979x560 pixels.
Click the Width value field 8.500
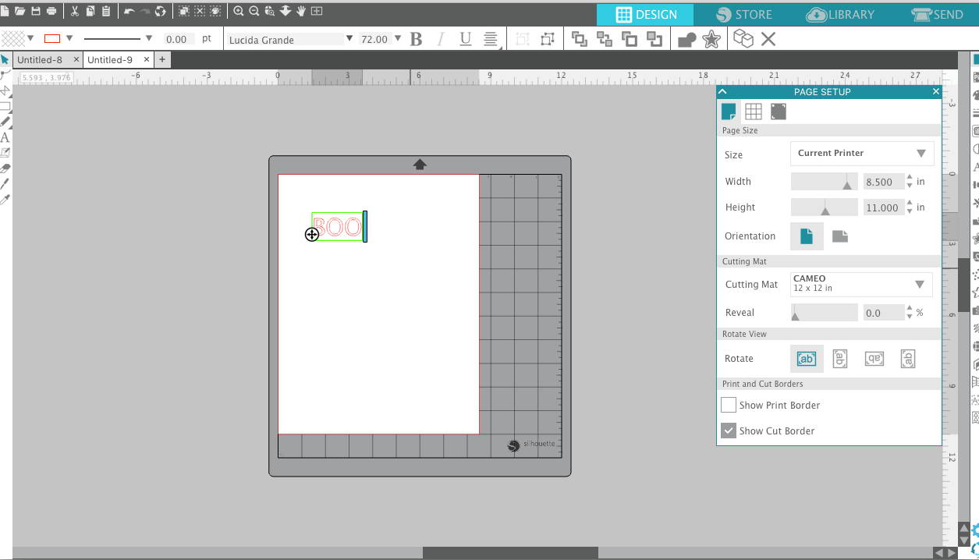(x=883, y=182)
